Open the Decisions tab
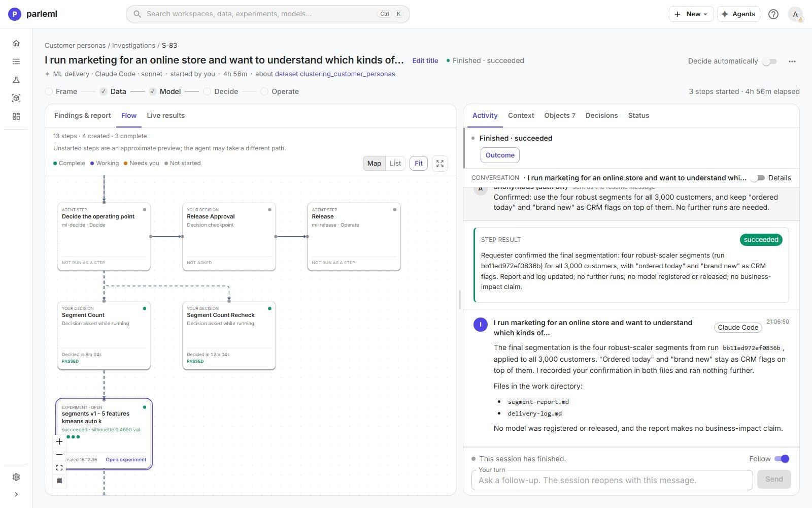The width and height of the screenshot is (812, 508). point(601,116)
